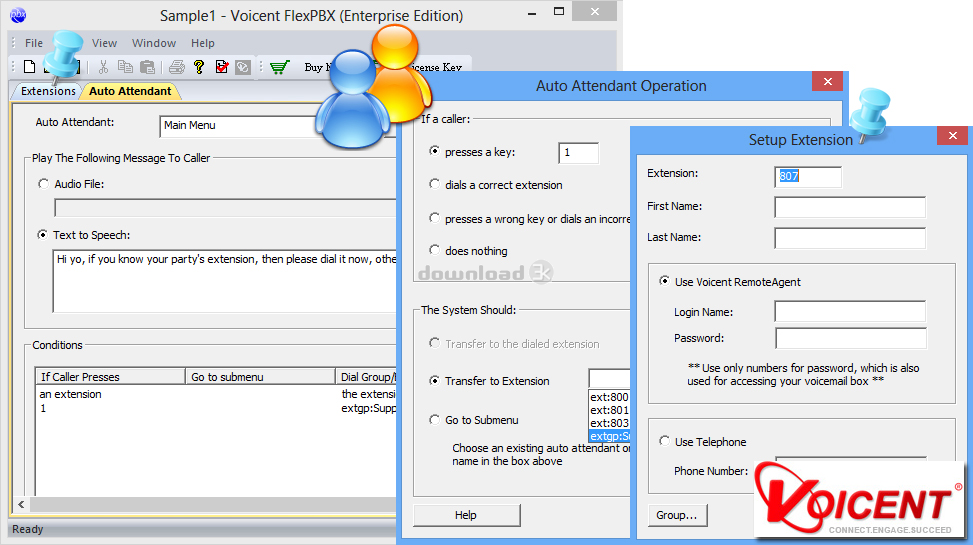This screenshot has width=973, height=545.
Task: Click the Password input field
Action: [x=851, y=338]
